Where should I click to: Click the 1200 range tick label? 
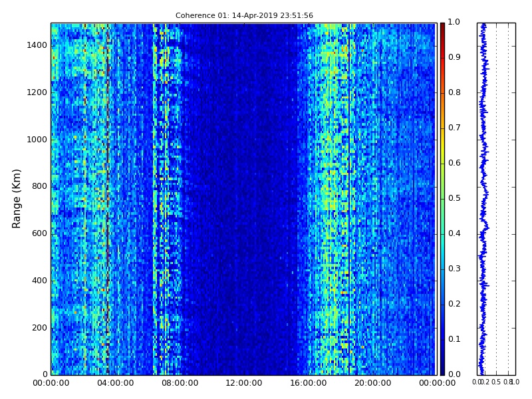[37, 92]
